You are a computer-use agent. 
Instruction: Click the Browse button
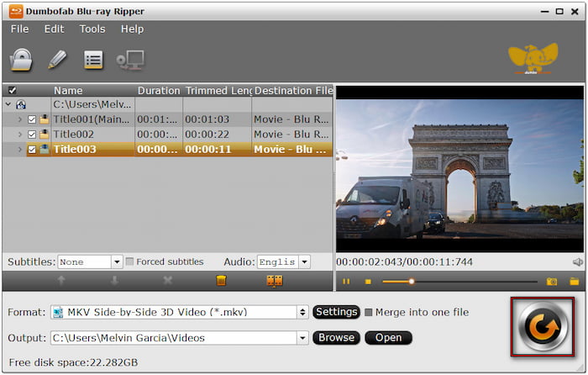pos(336,337)
